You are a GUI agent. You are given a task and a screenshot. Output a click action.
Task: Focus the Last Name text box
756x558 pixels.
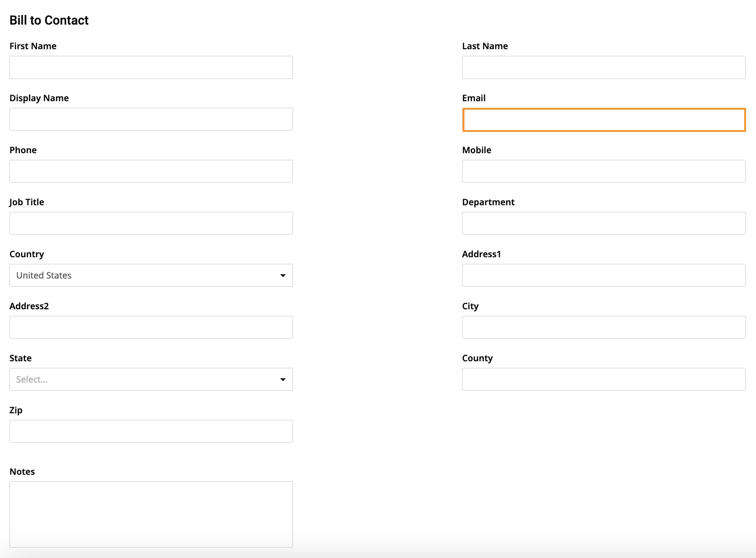604,67
